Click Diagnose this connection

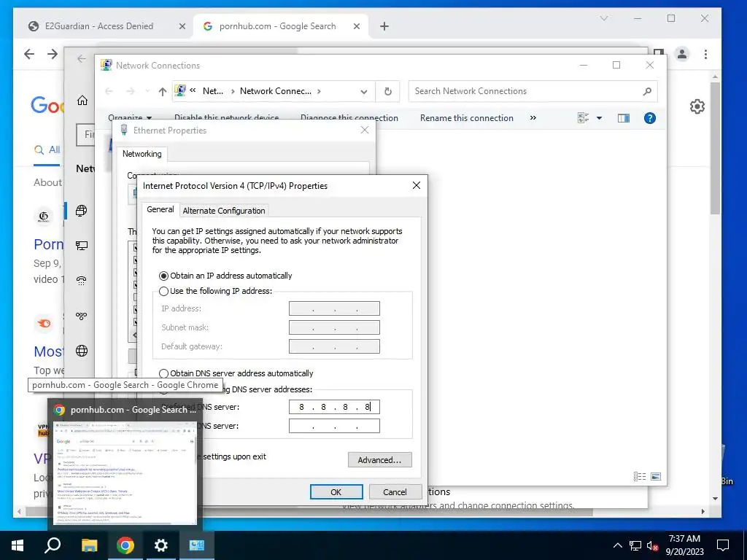pyautogui.click(x=349, y=118)
